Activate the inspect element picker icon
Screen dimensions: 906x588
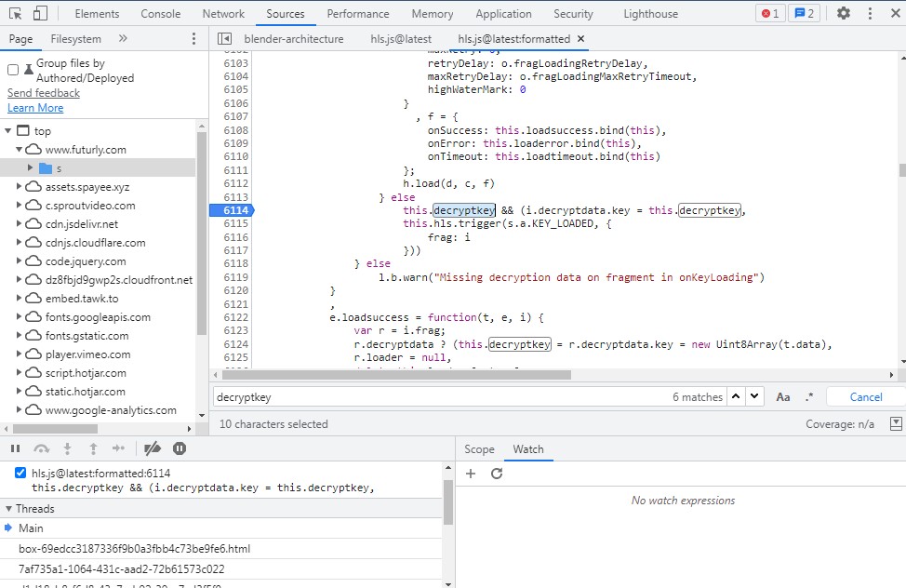click(x=15, y=14)
